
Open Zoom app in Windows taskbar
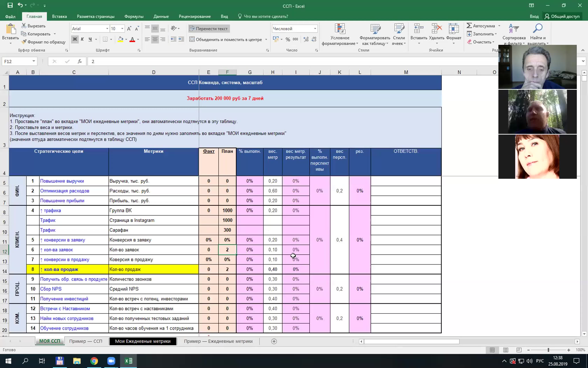click(111, 361)
